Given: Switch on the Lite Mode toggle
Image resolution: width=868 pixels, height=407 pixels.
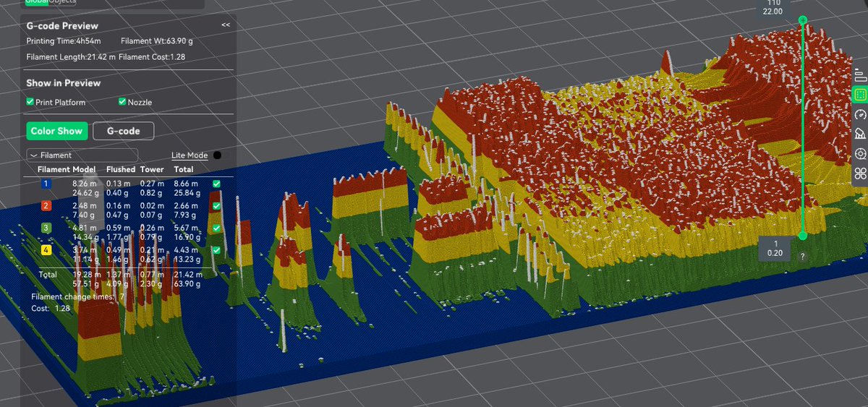Looking at the screenshot, I should click(218, 155).
